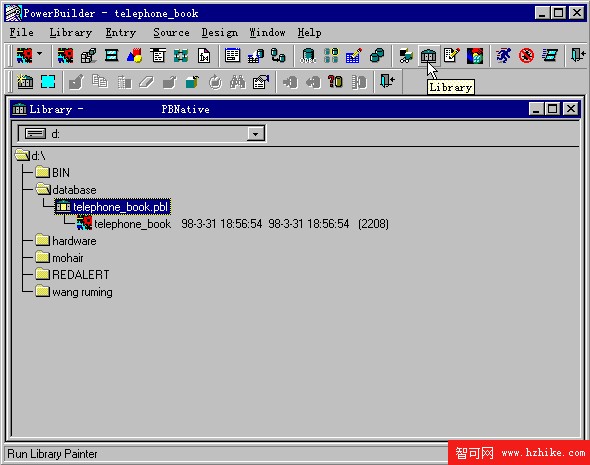Select the telephone_book application entry
Screen dimensions: 590x465
click(x=124, y=223)
